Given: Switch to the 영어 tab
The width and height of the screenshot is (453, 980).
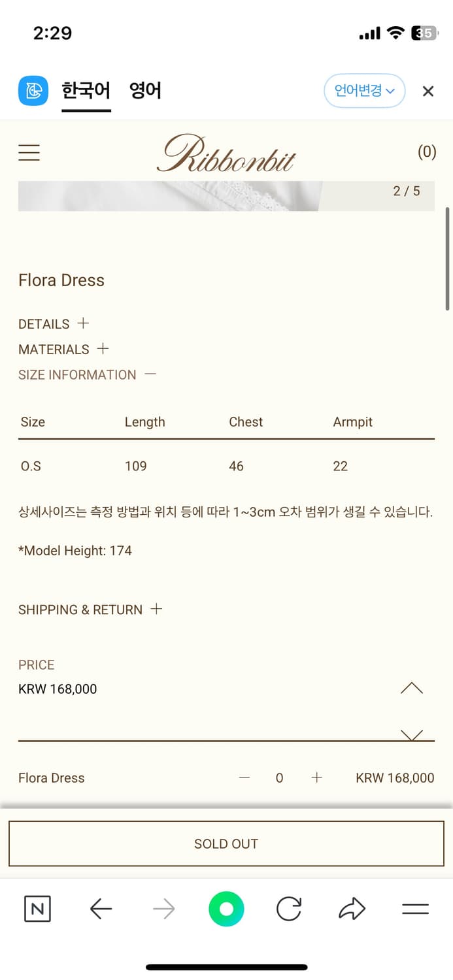Looking at the screenshot, I should pyautogui.click(x=145, y=90).
